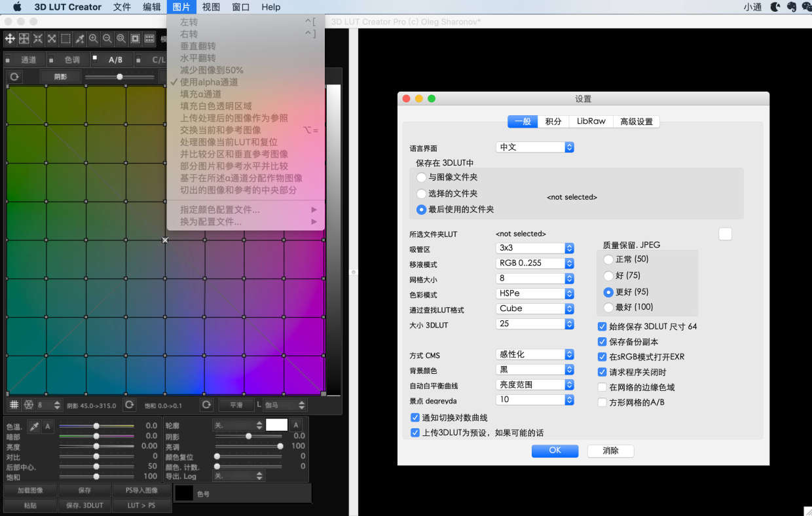The image size is (812, 516).
Task: Open the 吸管区 3x3 dropdown
Action: 535,248
